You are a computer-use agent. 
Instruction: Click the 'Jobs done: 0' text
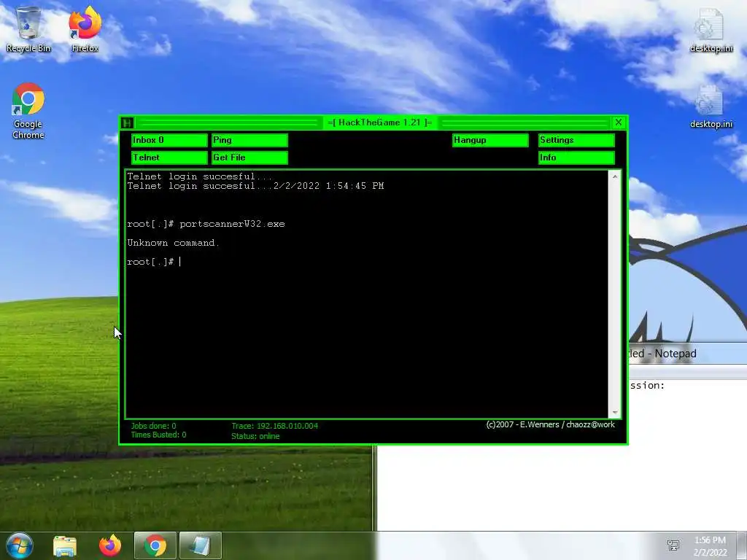[x=153, y=426]
